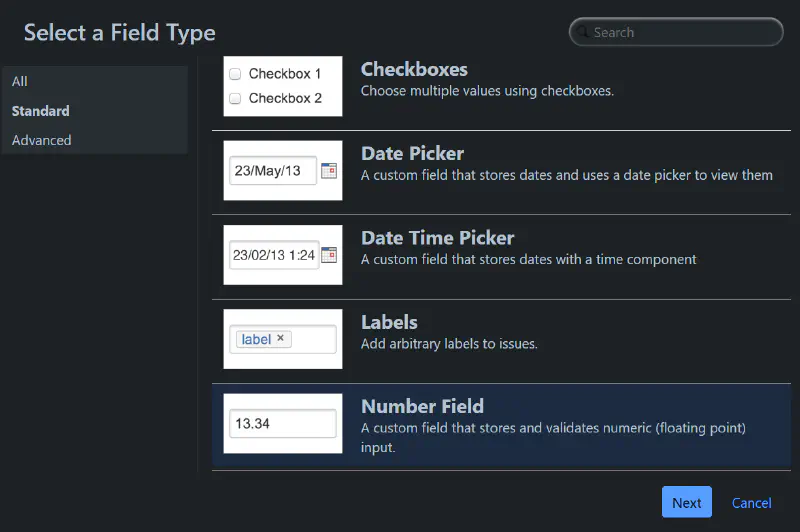The height and width of the screenshot is (532, 800).
Task: Choose the Date Picker field type
Action: (x=502, y=172)
